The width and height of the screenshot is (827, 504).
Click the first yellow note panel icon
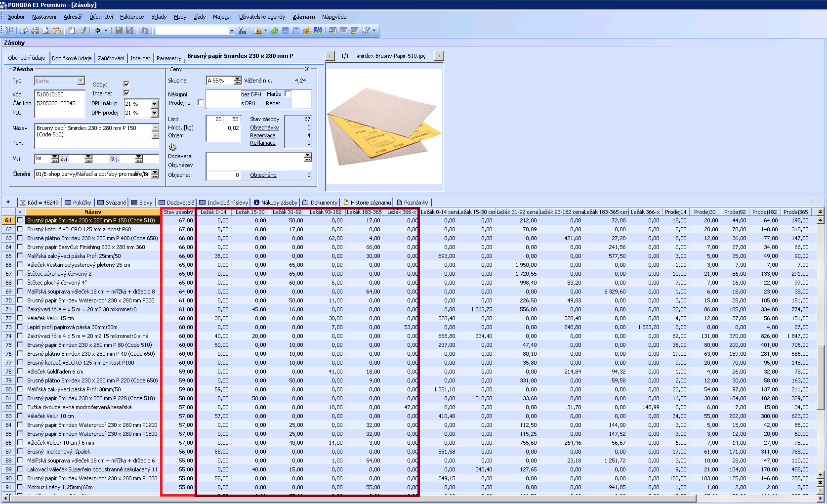click(x=333, y=30)
